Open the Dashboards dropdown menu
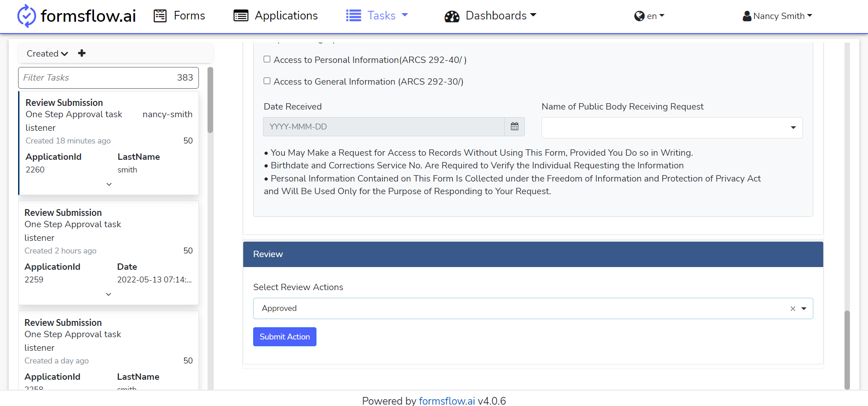 (x=501, y=16)
